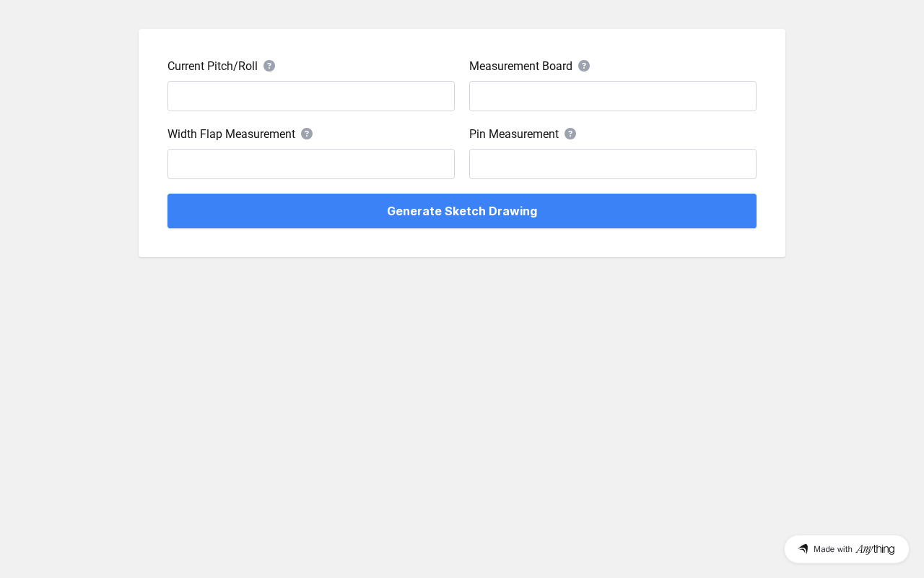Click the "Width Flap Measurement" label text
Screen dimensions: 924x578
point(231,134)
